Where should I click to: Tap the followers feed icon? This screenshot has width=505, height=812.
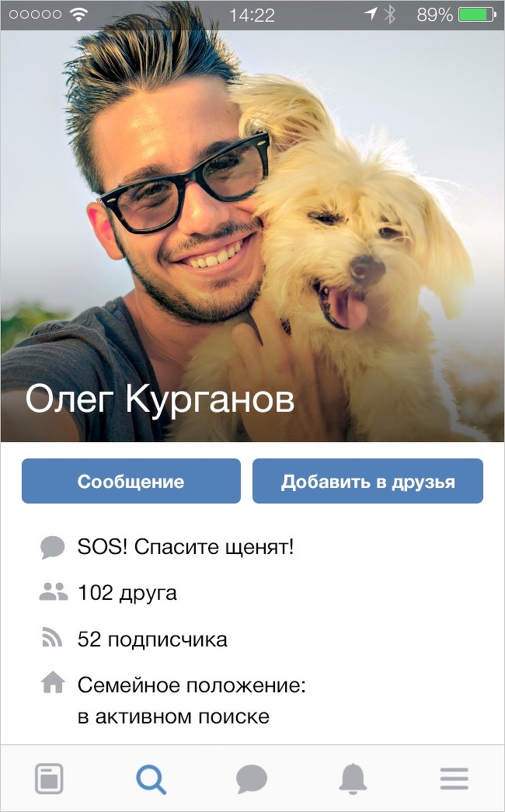[x=52, y=638]
